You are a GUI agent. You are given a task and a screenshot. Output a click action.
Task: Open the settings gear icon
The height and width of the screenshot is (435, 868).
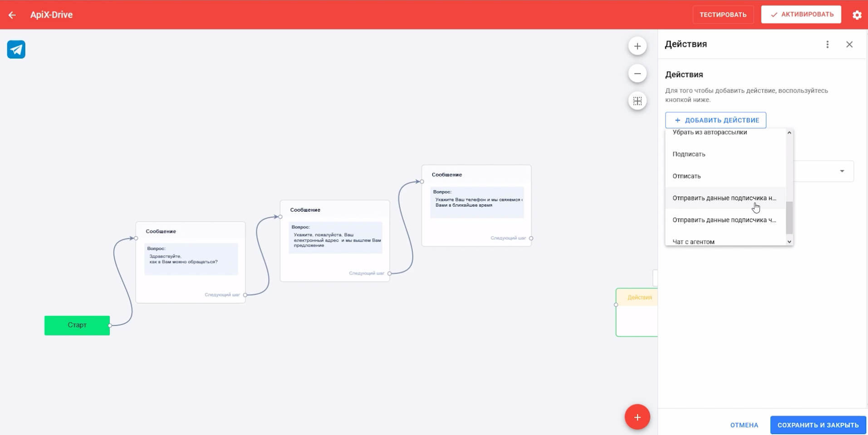[x=857, y=15]
